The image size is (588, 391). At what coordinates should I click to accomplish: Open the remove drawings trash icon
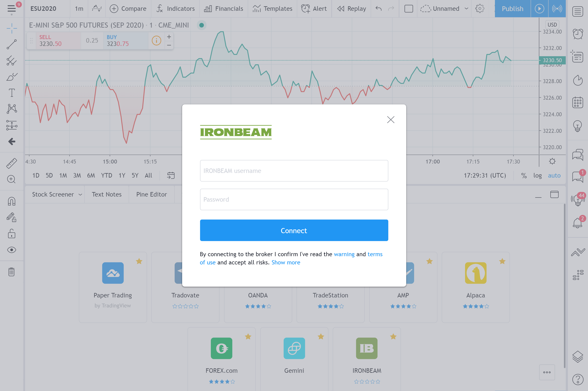pos(12,272)
